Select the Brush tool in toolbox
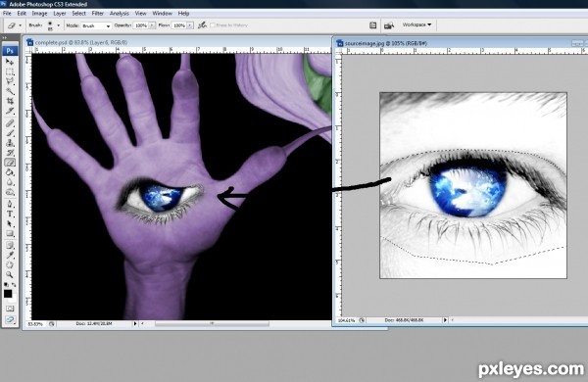 pos(10,133)
